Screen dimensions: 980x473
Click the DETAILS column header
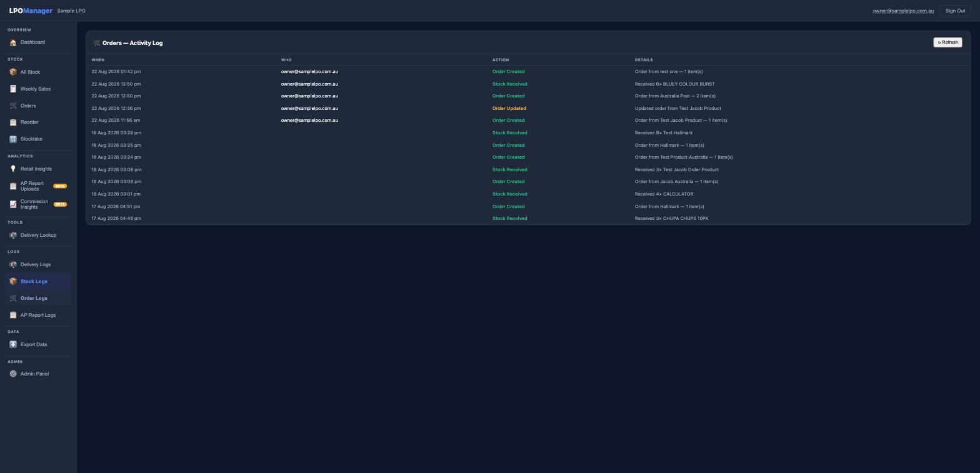click(x=644, y=60)
